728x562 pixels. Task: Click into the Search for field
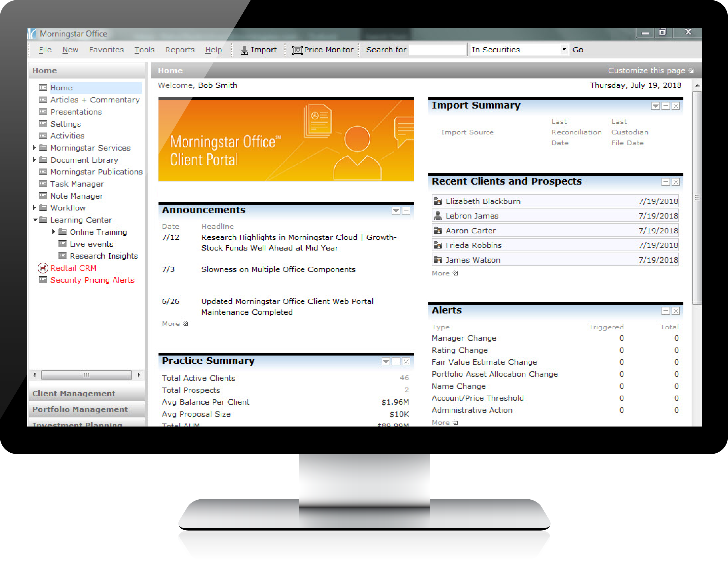437,50
